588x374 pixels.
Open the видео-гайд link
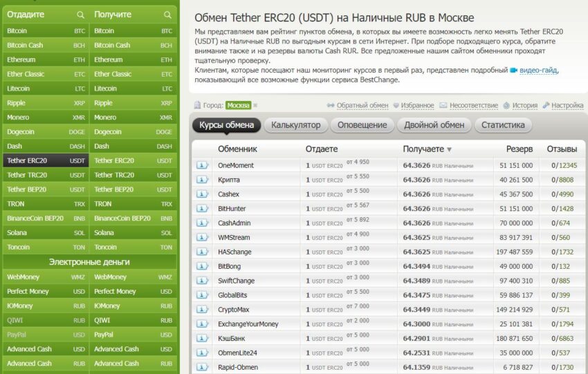[538, 70]
